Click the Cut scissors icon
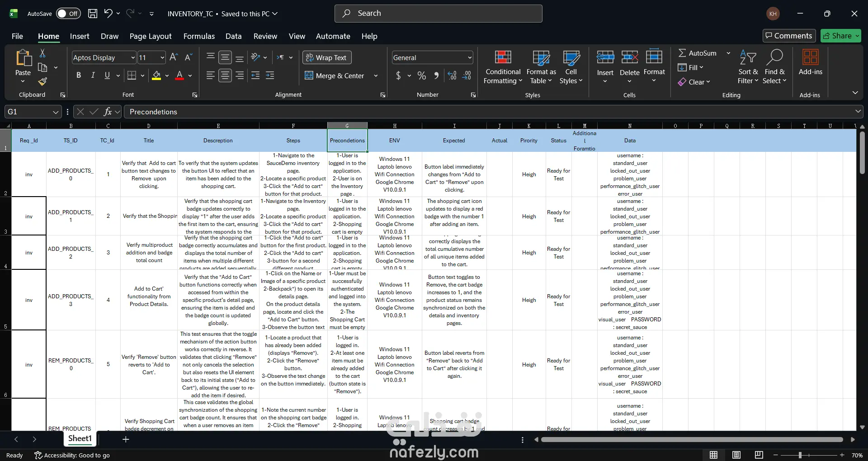Screen dimensions: 868x461 pyautogui.click(x=42, y=53)
